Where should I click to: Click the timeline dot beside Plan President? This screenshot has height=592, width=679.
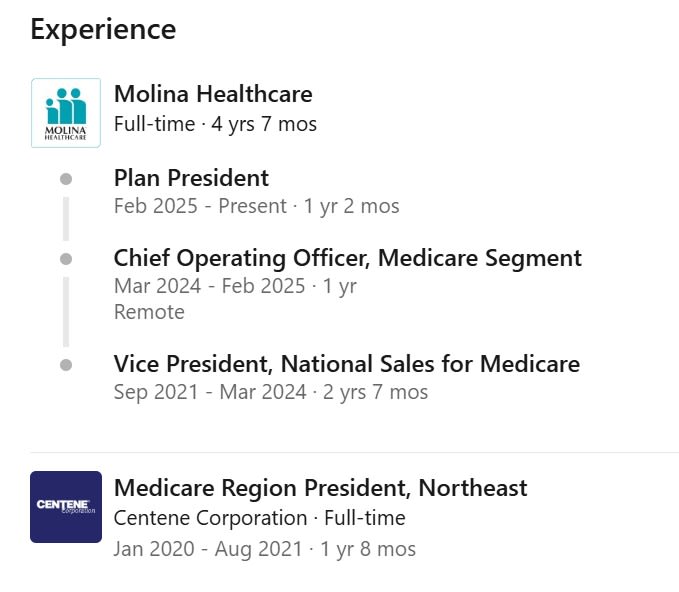[x=66, y=179]
